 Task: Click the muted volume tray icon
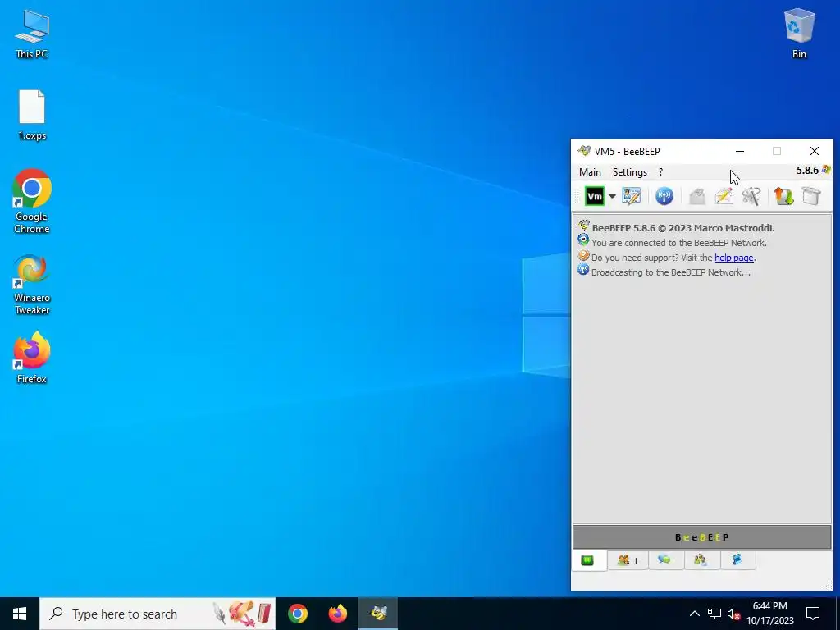pyautogui.click(x=733, y=614)
